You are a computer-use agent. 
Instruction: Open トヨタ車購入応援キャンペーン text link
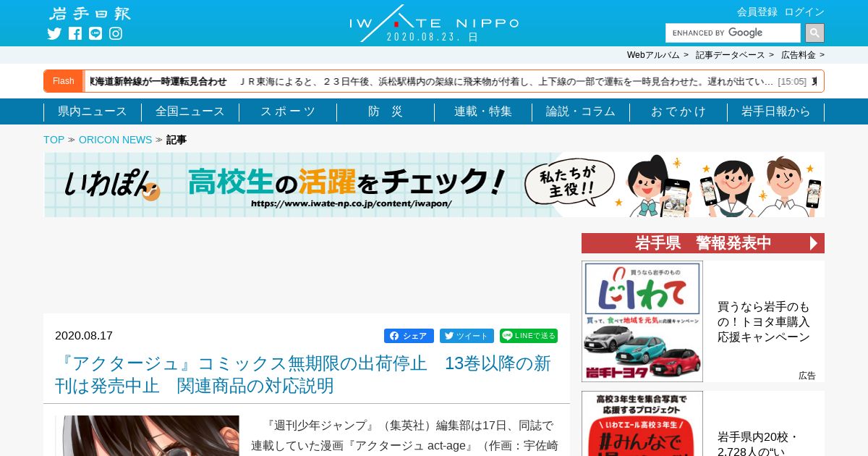[764, 322]
